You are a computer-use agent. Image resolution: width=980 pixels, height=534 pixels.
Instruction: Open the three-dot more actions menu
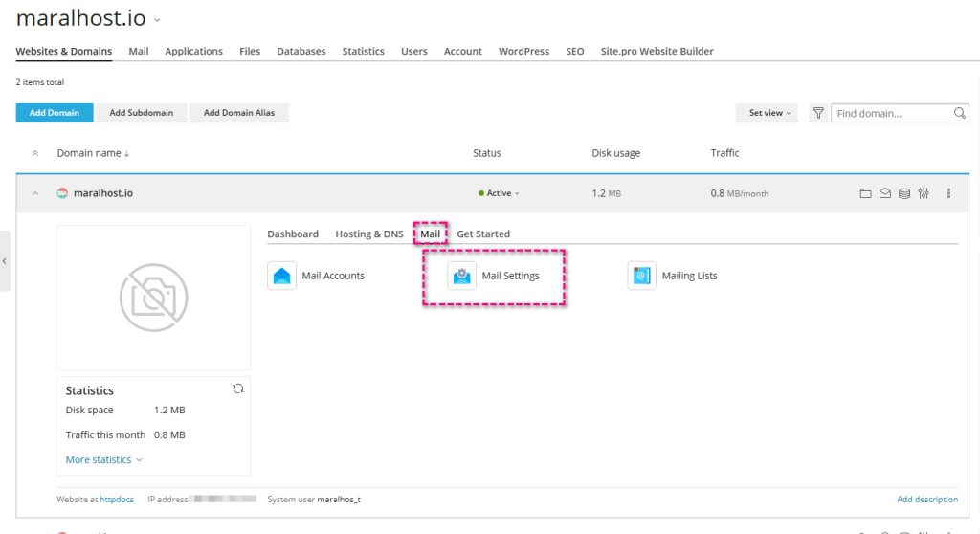[x=948, y=193]
